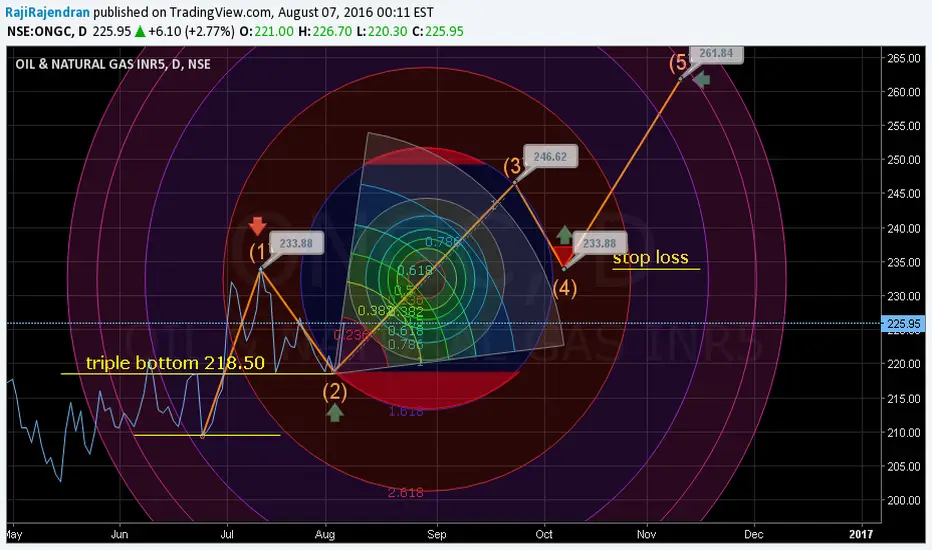
Task: Click the 1.618 Fibonacci circle label
Action: pos(406,411)
